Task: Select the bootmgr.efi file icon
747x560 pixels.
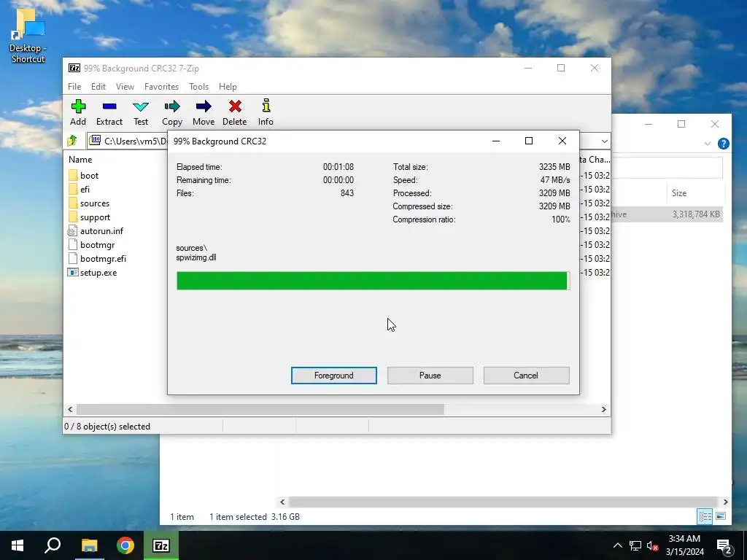Action: tap(73, 259)
